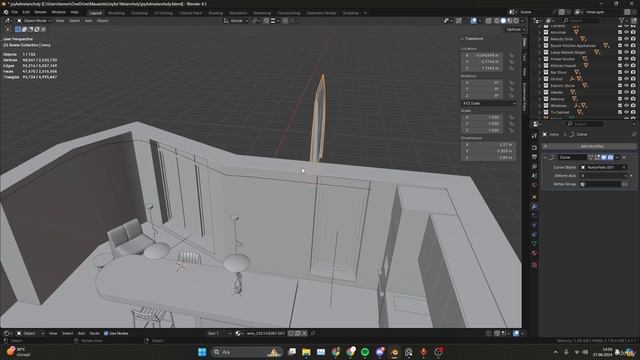Screen dimensions: 640x360
Task: Uncheck the Windows collection exclude checkbox
Action: point(620,106)
